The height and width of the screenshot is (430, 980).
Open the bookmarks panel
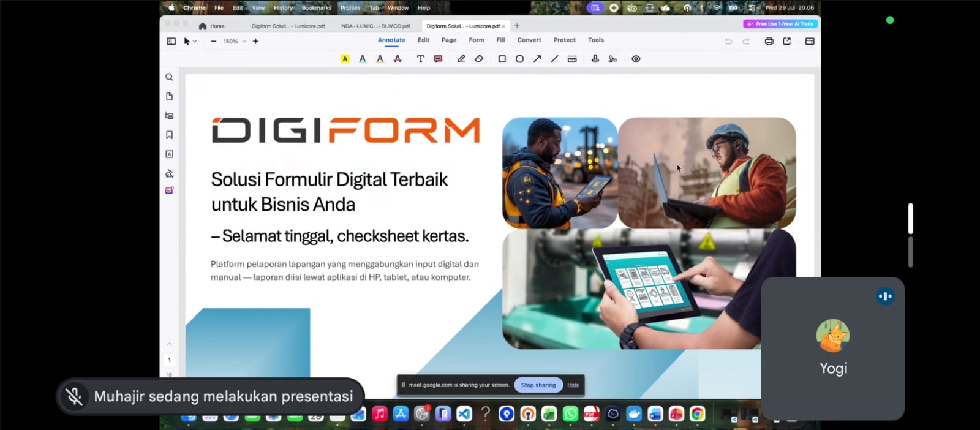[x=169, y=135]
